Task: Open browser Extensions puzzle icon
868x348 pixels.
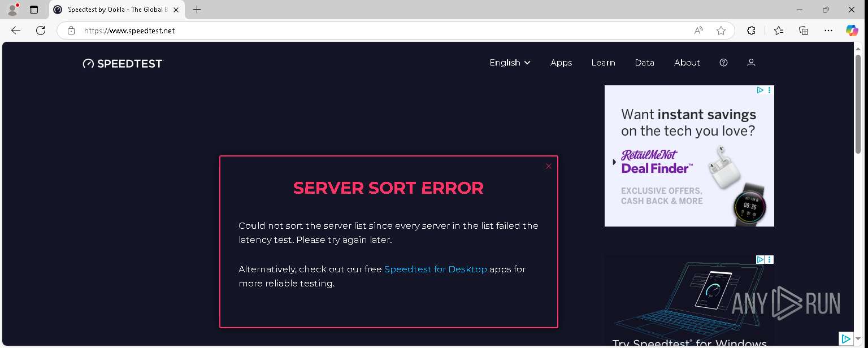Action: click(x=751, y=31)
